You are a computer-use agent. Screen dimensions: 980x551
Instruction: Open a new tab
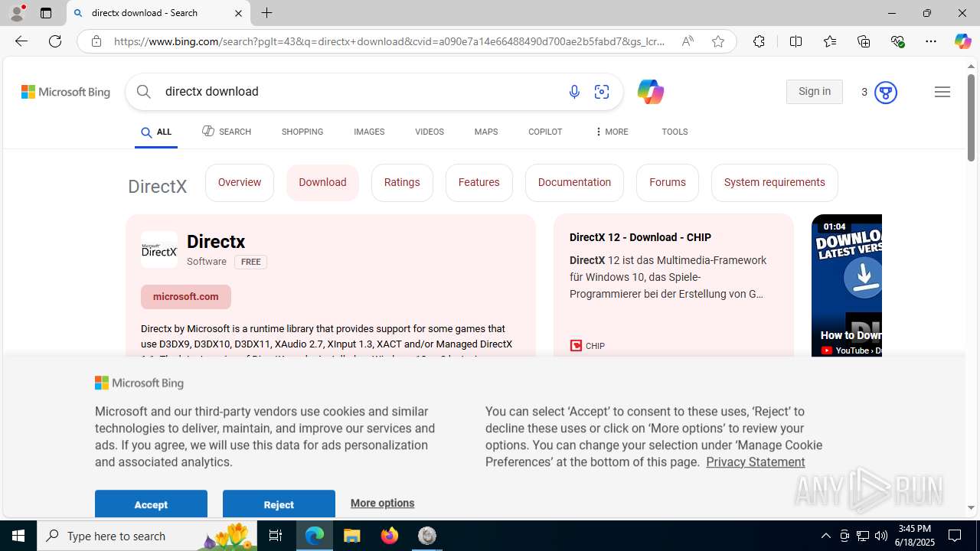pyautogui.click(x=266, y=13)
